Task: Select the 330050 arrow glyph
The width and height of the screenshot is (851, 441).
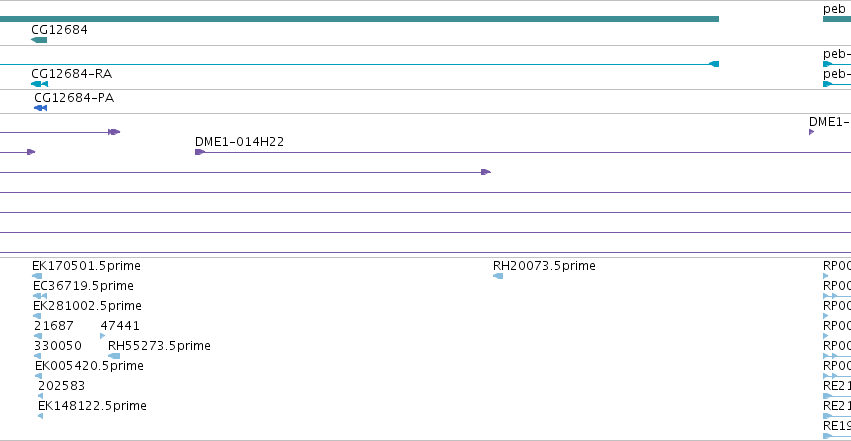Action: pyautogui.click(x=37, y=356)
